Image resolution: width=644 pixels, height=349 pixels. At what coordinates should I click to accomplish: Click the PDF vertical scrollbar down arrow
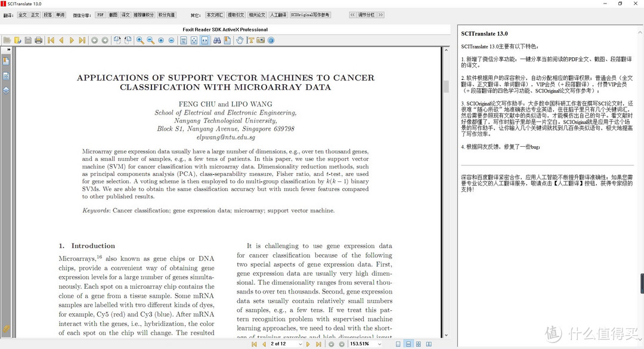click(447, 335)
